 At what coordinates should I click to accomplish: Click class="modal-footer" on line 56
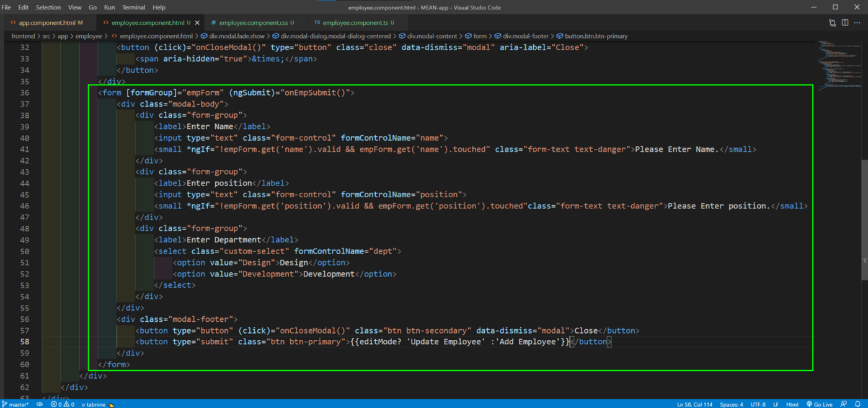(x=186, y=319)
